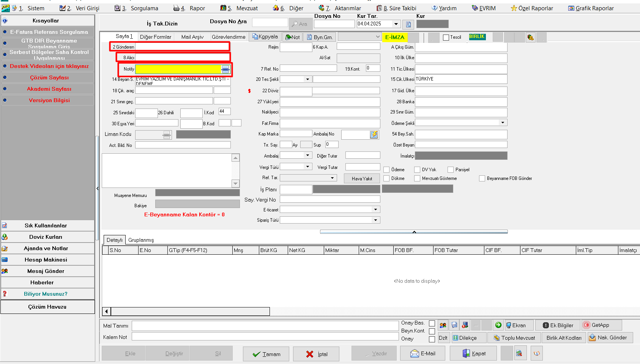Click the users icon beside Onay Bas.
Image resolution: width=640 pixels, height=364 pixels.
pos(443,325)
